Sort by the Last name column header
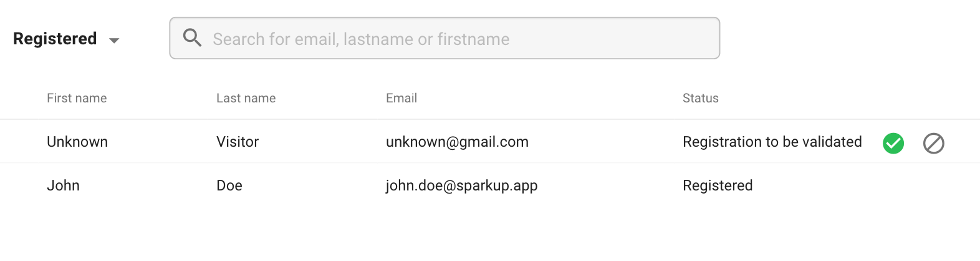The image size is (980, 261). pos(246,98)
